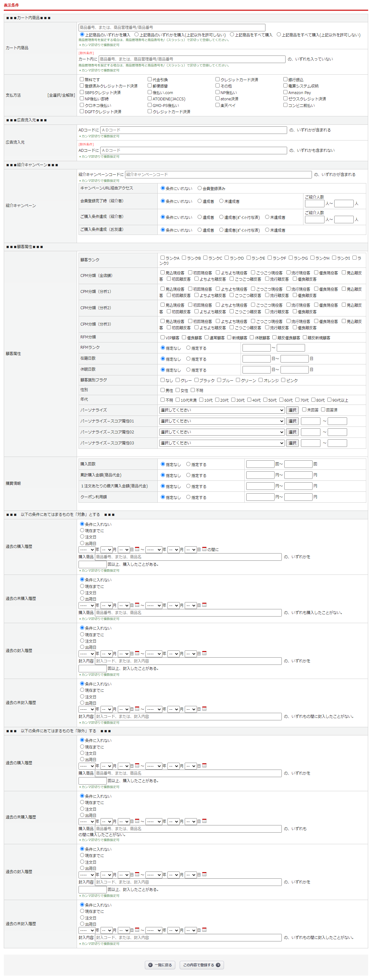
Task: Check the Amazon Pay payment method
Action: click(x=285, y=92)
